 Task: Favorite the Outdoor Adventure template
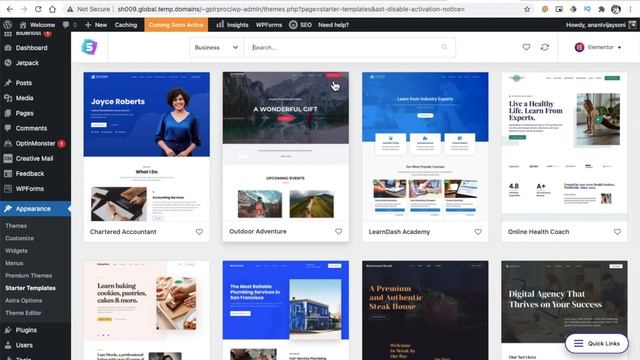pyautogui.click(x=338, y=231)
